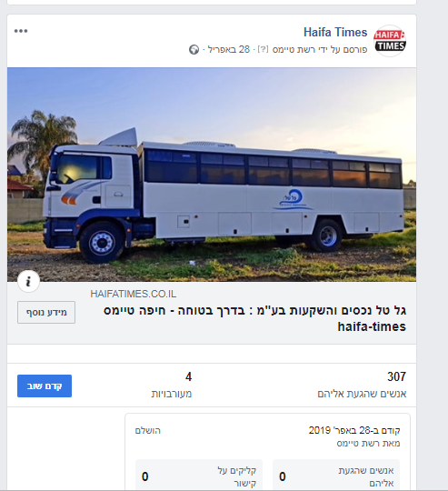Click the [?] marker beside publisher name
Screen dimensions: 448x491
pyautogui.click(x=263, y=49)
